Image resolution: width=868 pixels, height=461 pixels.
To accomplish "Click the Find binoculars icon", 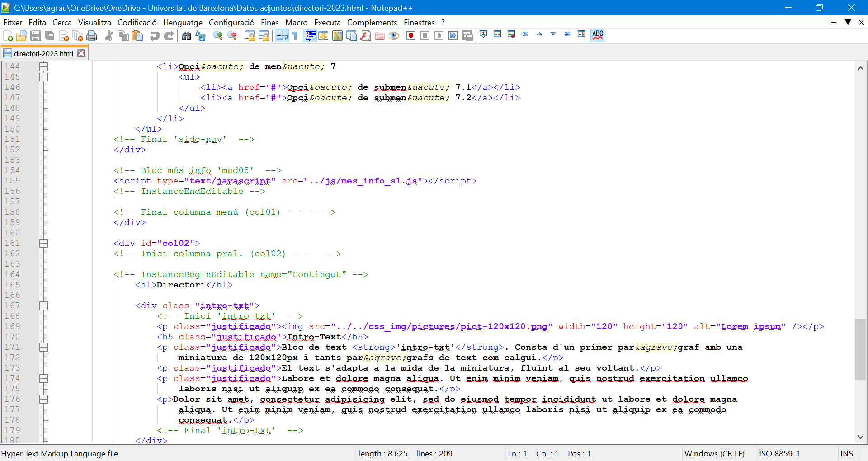I will (186, 36).
